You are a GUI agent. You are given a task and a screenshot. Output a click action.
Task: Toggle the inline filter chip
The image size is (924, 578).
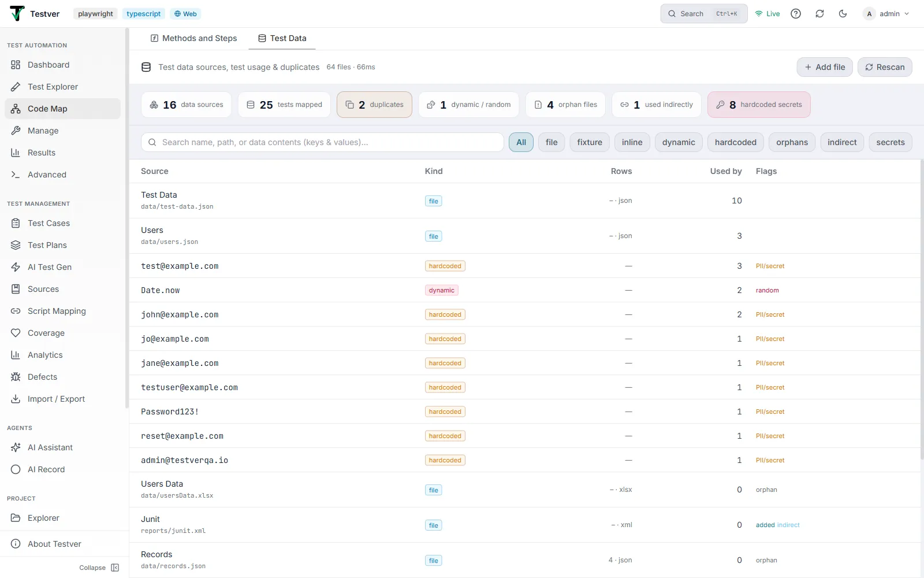tap(632, 142)
